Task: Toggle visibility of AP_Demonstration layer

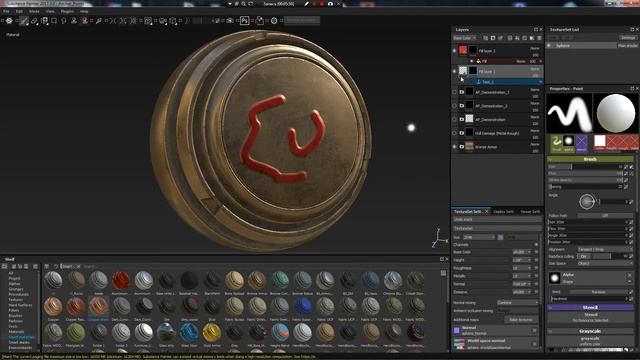Action: 454,119
